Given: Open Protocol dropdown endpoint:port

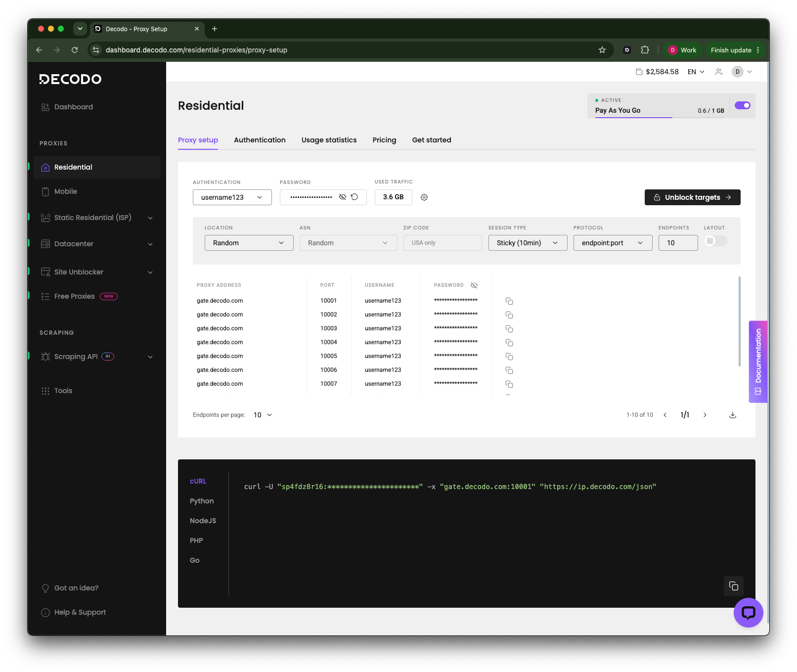Looking at the screenshot, I should click(x=613, y=243).
